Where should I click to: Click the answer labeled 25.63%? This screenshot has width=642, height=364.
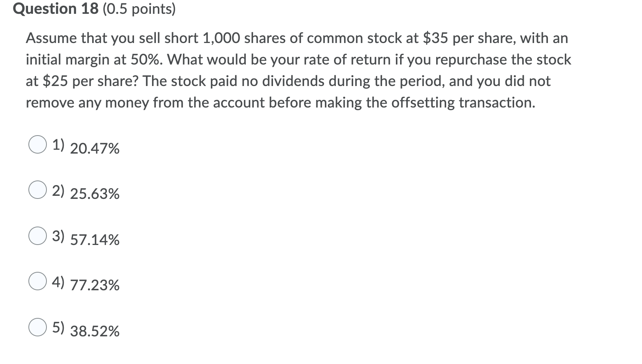pyautogui.click(x=95, y=194)
